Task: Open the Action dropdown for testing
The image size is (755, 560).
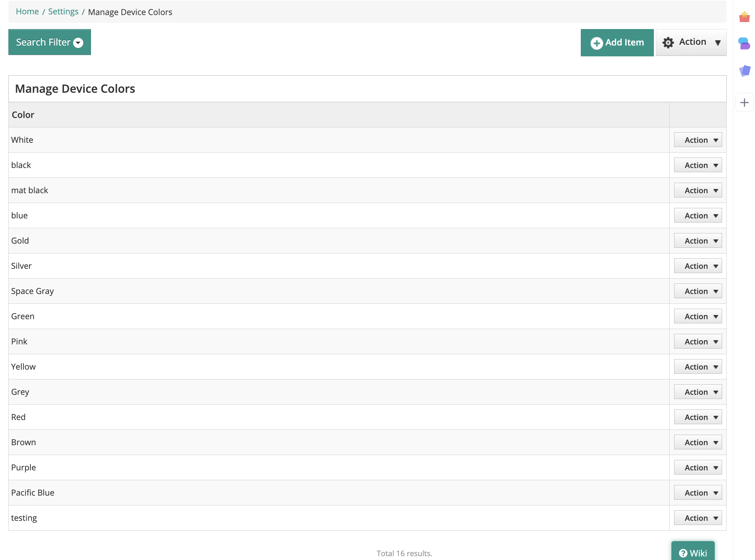Action: click(698, 518)
